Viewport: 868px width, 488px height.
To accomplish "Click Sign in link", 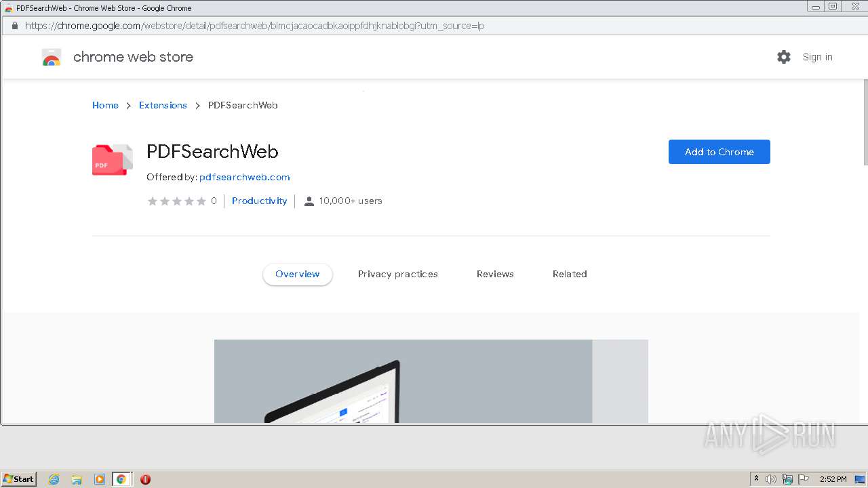I will [x=817, y=57].
